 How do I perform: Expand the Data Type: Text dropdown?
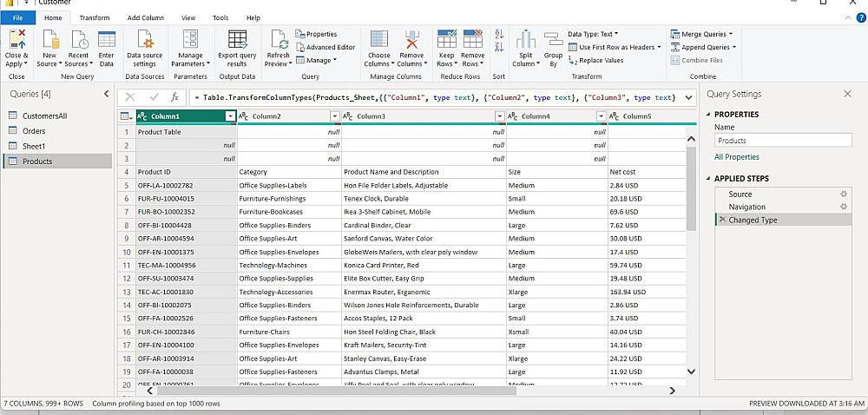595,34
